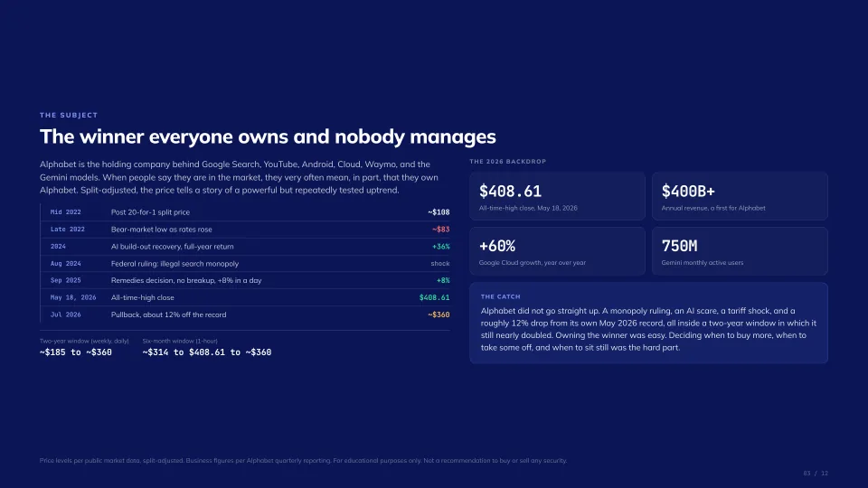Click the '$400B+' stat figure
The height and width of the screenshot is (488, 868).
pos(688,192)
